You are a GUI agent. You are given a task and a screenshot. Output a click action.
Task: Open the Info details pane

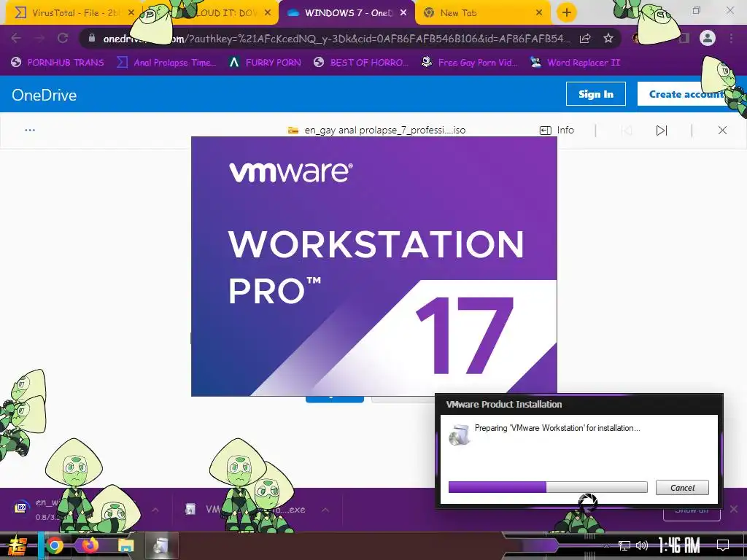point(557,130)
